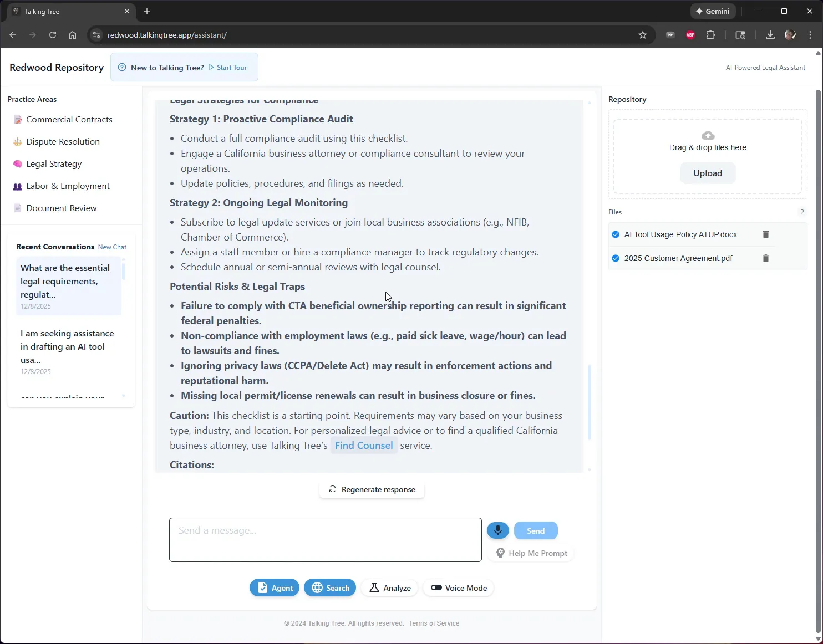Open the Gemini button in title bar
Viewport: 823px width, 644px height.
713,11
